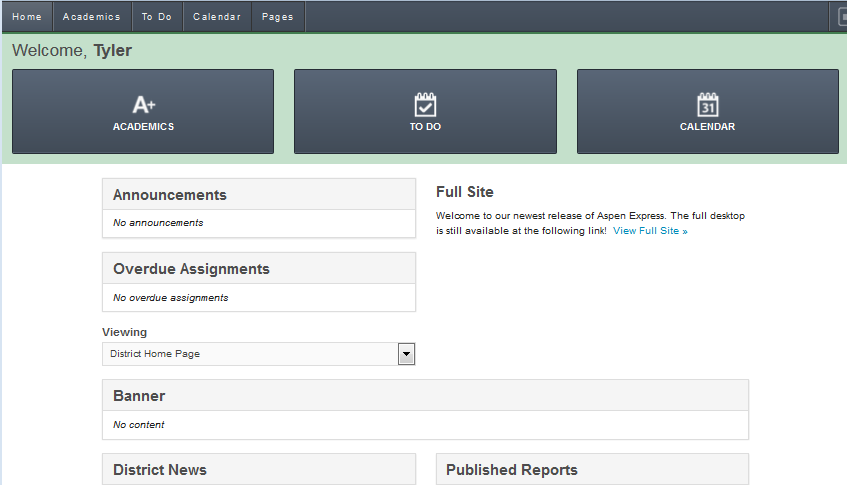Switch to the Academics navigation tab
The width and height of the screenshot is (847, 485).
(x=91, y=17)
